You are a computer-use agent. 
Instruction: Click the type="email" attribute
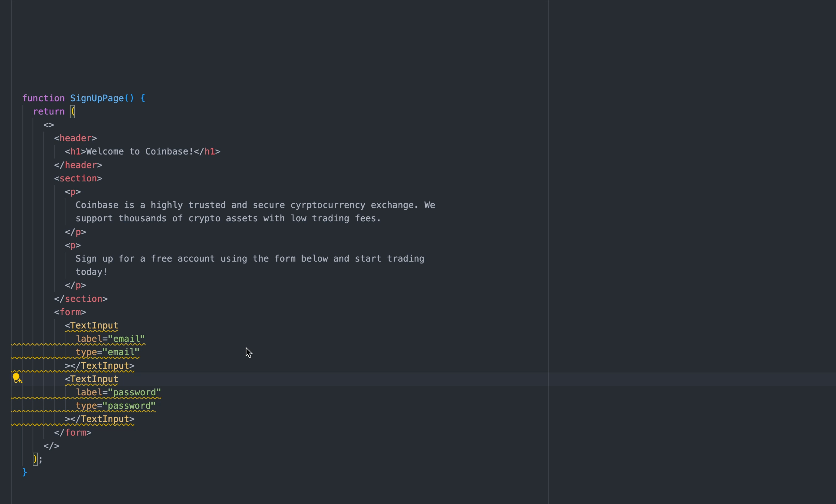[107, 352]
